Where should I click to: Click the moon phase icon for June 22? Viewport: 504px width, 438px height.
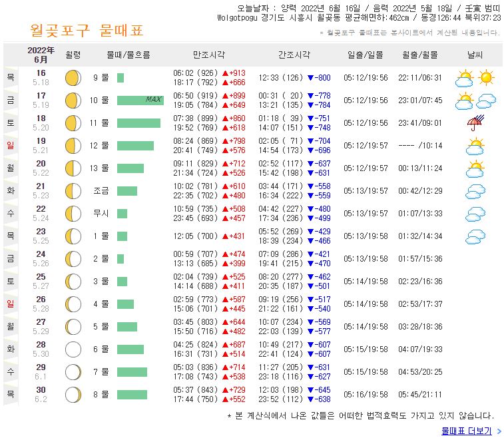click(x=73, y=214)
